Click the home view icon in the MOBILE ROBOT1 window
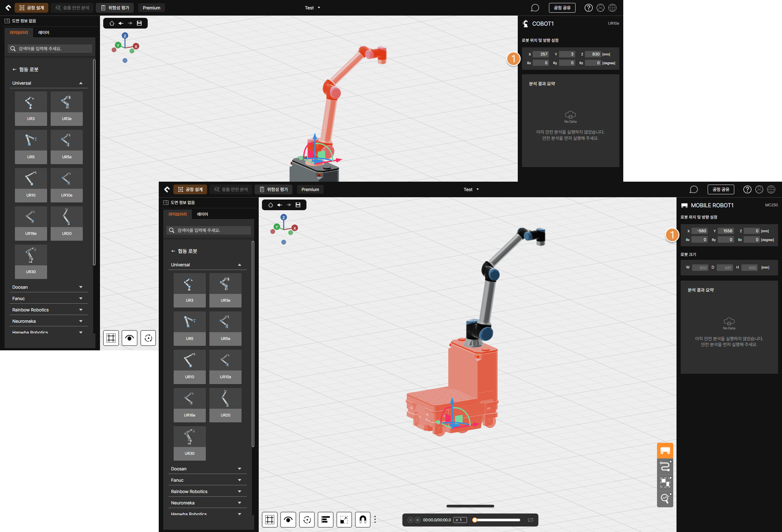Screen dimensions: 782x532 coord(270,205)
